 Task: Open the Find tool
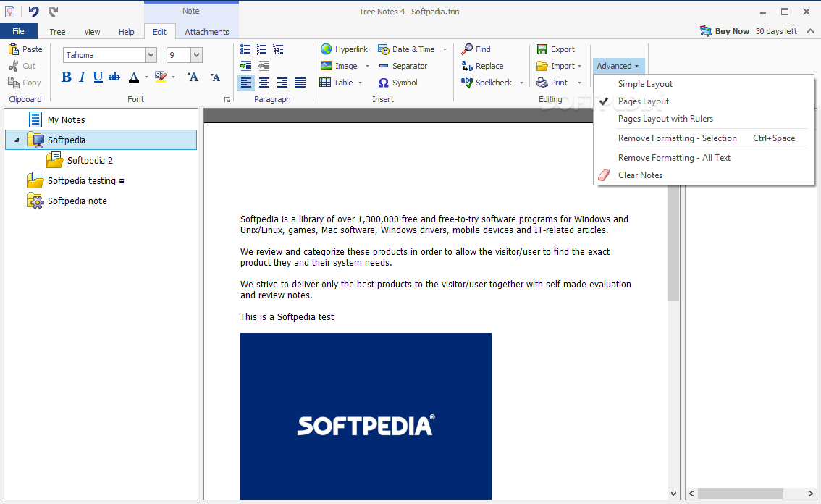[x=476, y=49]
